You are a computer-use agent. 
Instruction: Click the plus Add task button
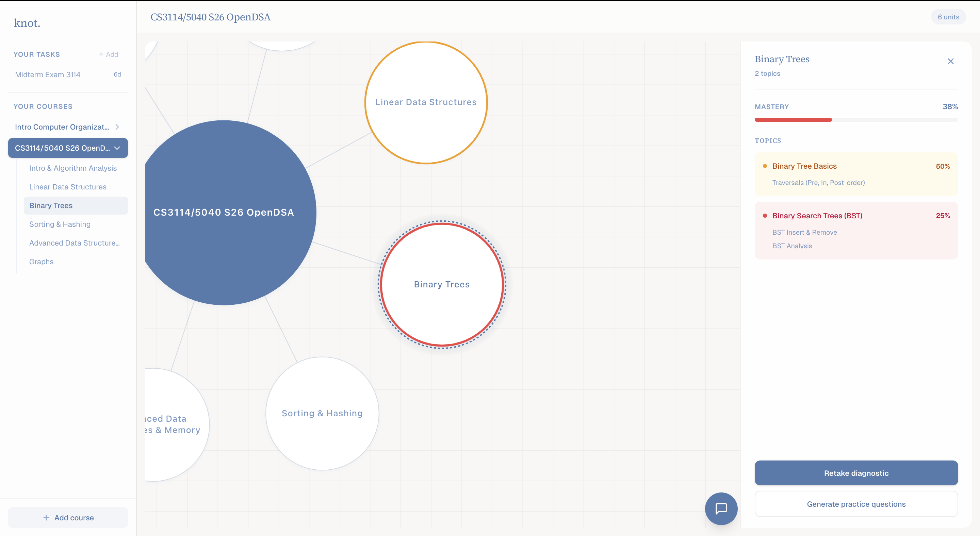click(x=109, y=54)
